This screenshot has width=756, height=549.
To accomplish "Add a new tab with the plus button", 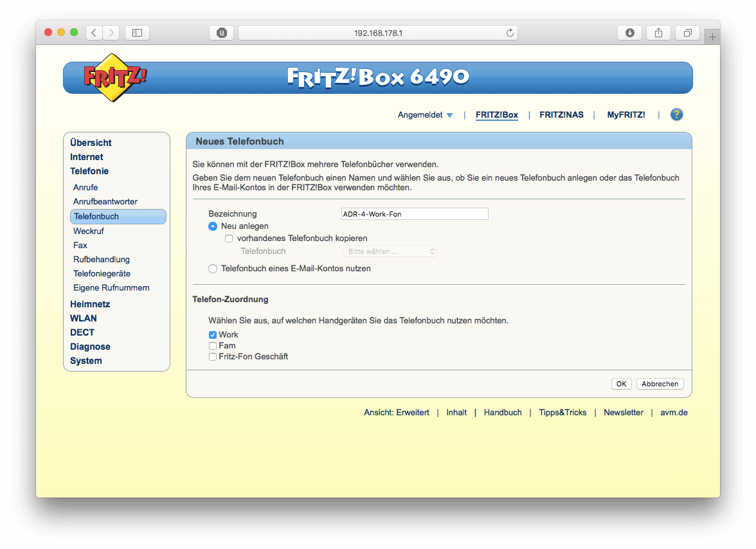I will coord(712,37).
